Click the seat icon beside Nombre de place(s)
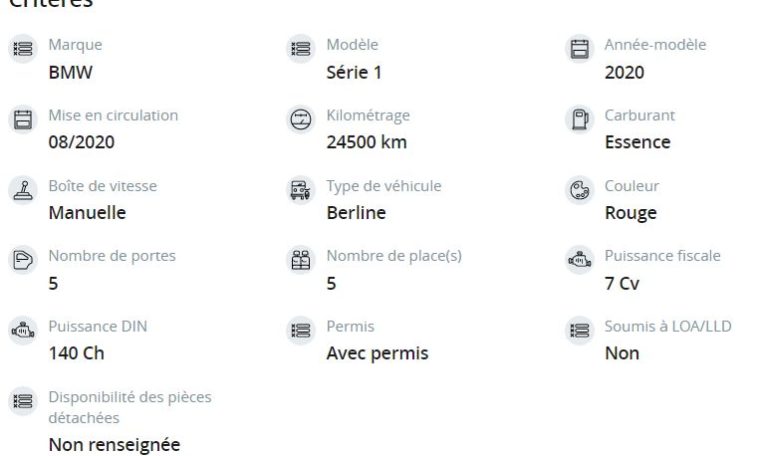This screenshot has width=762, height=456. (299, 260)
